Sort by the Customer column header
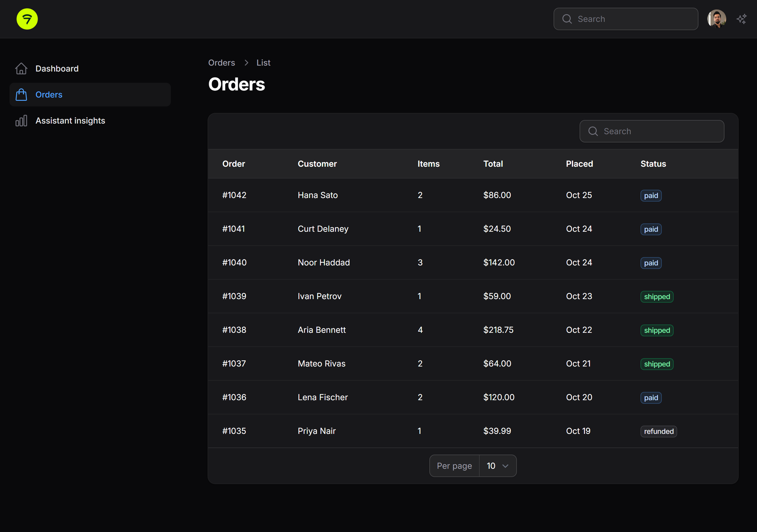The height and width of the screenshot is (532, 757). point(317,164)
